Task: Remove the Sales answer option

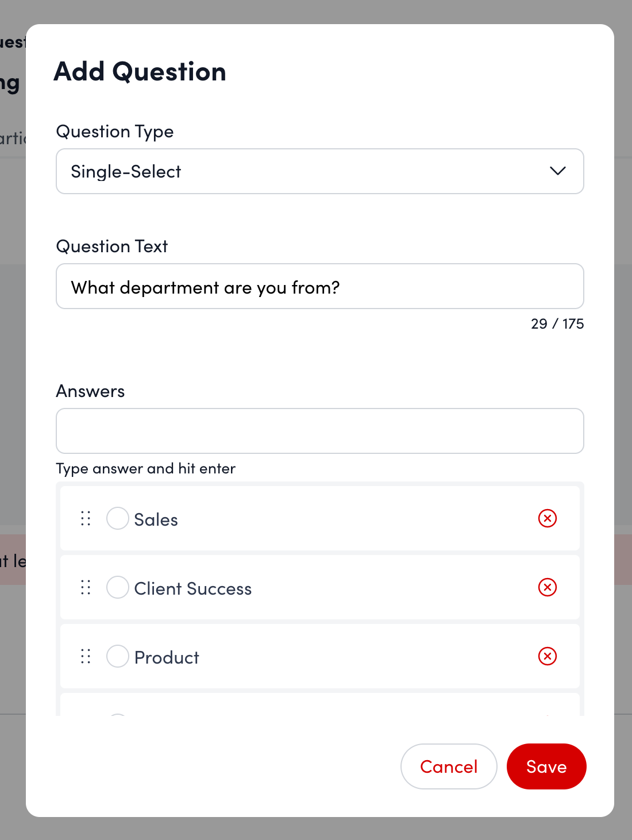Action: click(548, 518)
